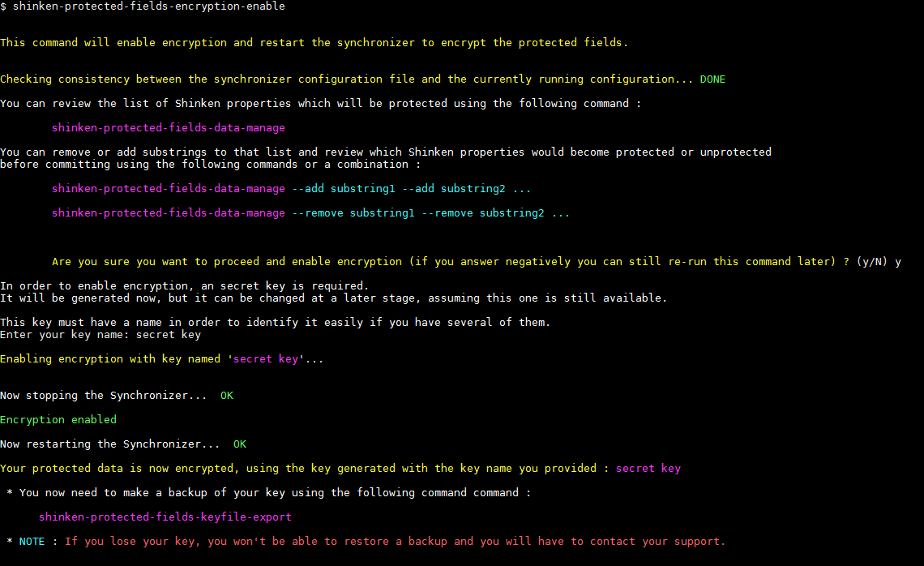Click OK after "Now stopping the Synchronizer"
The height and width of the screenshot is (566, 924).
(227, 396)
